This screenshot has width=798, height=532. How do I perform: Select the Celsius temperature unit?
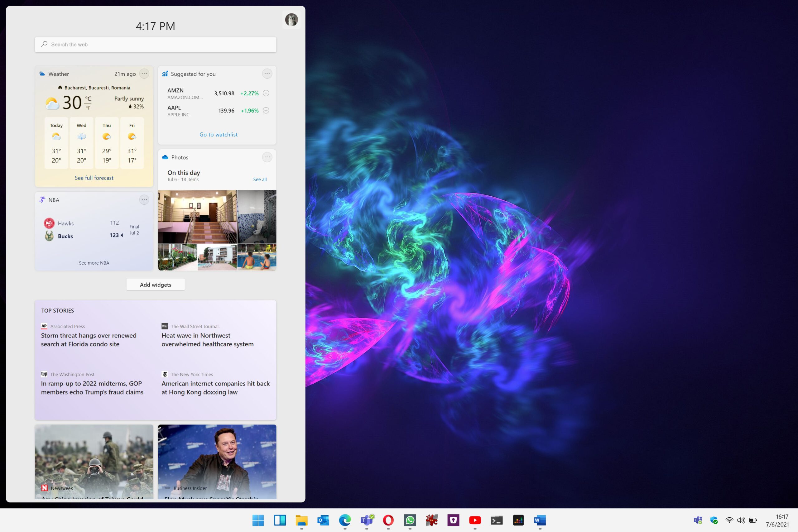(88, 99)
